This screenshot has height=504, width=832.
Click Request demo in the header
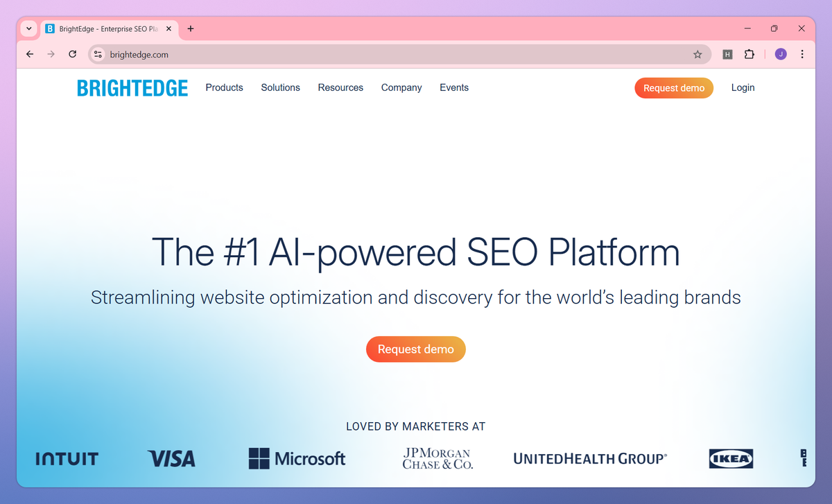[x=674, y=88]
